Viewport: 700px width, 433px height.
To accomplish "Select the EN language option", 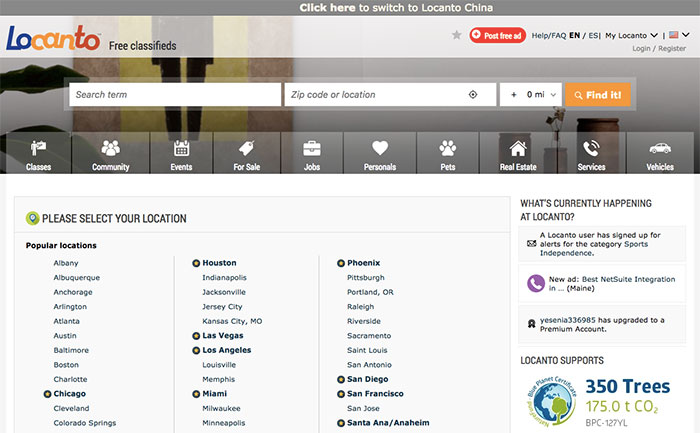I will point(575,35).
